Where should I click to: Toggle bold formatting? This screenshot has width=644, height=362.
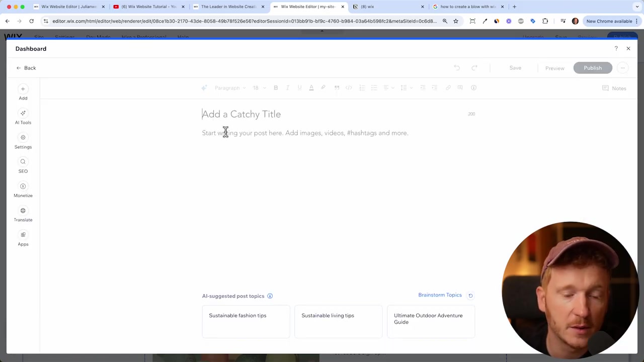(276, 88)
